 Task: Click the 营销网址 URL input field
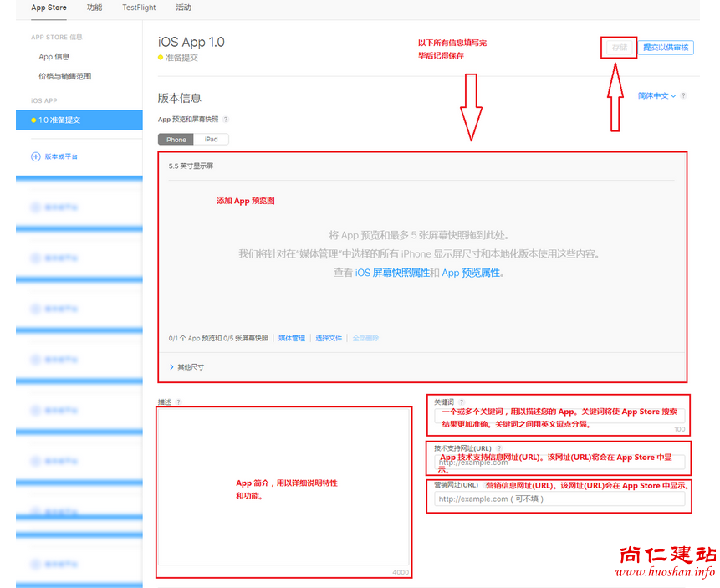tap(559, 499)
